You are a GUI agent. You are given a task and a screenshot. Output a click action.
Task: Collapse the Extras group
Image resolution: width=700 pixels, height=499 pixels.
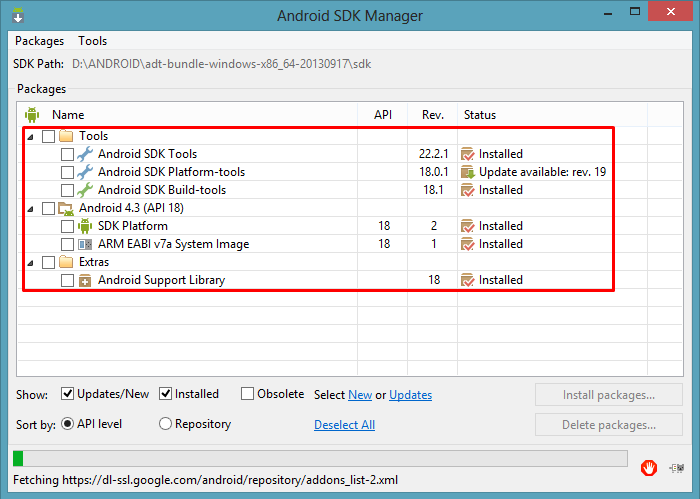pyautogui.click(x=30, y=263)
